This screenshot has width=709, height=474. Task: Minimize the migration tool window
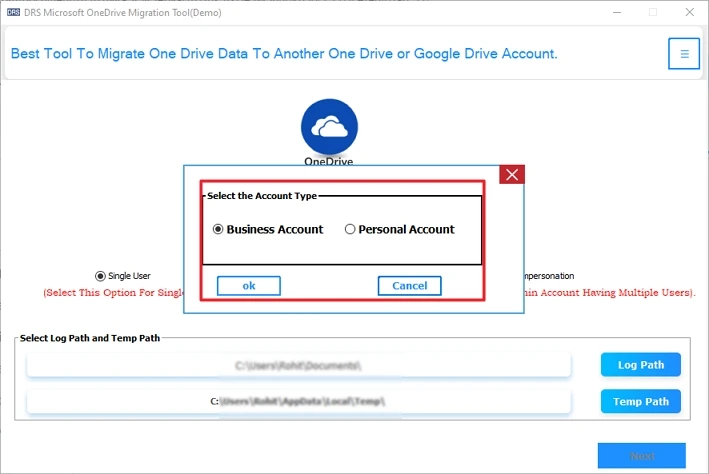(617, 12)
